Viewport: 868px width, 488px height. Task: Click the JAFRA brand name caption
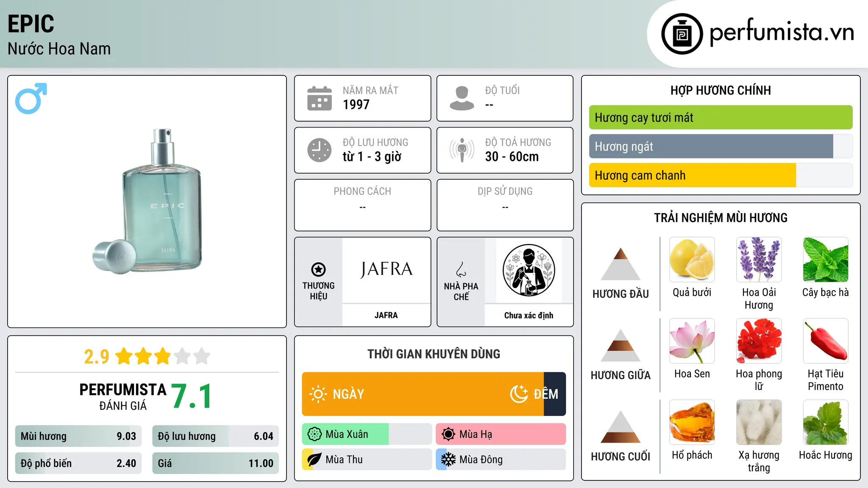tap(386, 315)
